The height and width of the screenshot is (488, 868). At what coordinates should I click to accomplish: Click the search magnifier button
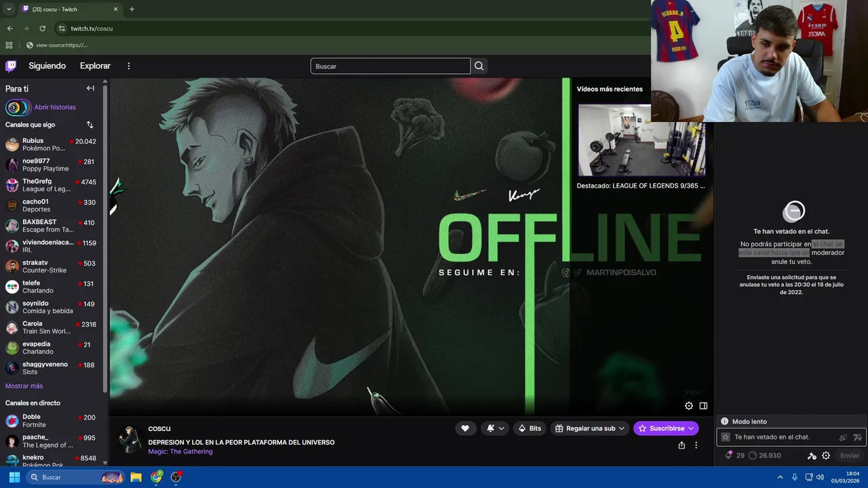[479, 66]
